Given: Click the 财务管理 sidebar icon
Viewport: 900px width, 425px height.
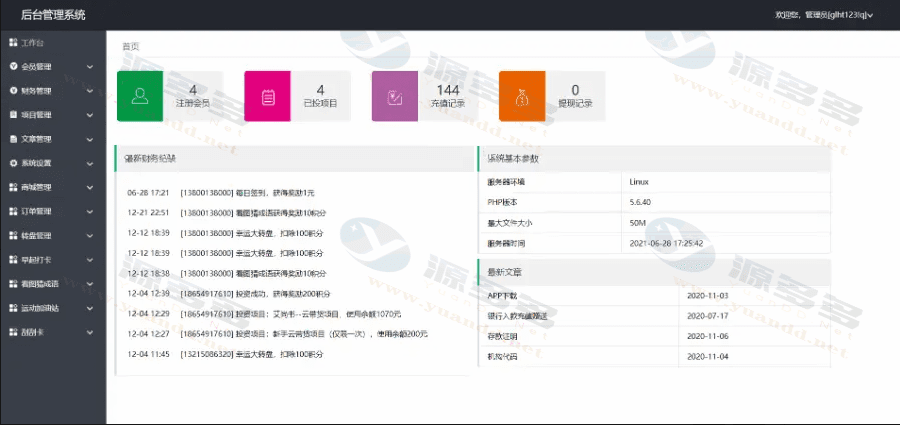Looking at the screenshot, I should point(13,91).
